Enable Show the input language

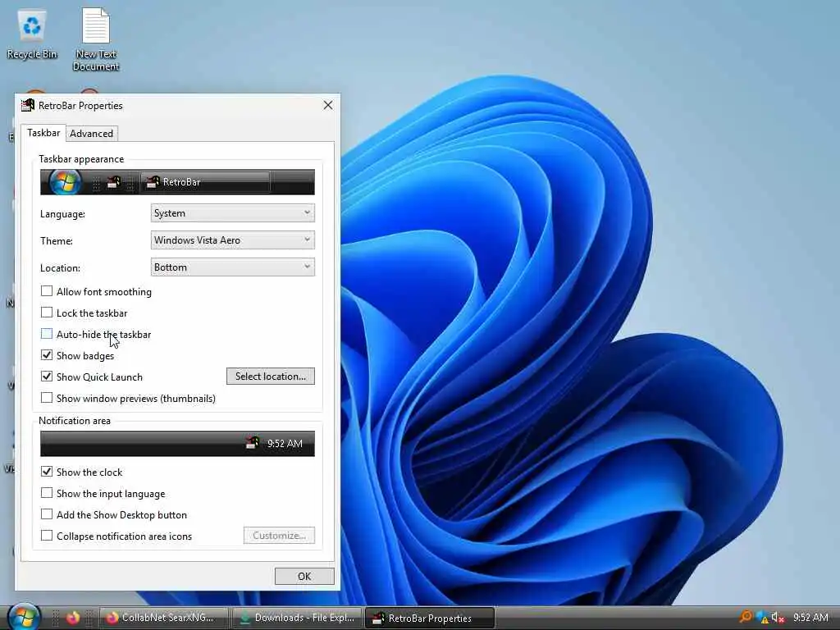[x=47, y=493]
